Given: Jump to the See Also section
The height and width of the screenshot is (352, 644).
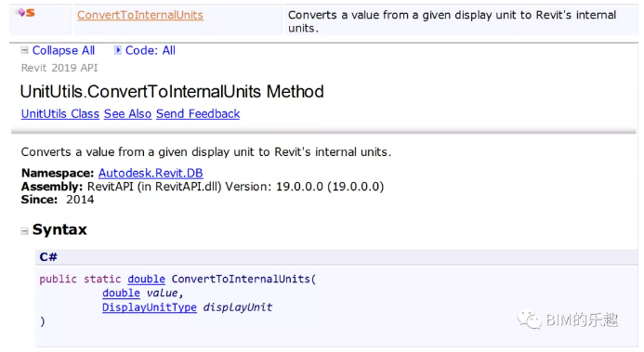Looking at the screenshot, I should click(127, 113).
